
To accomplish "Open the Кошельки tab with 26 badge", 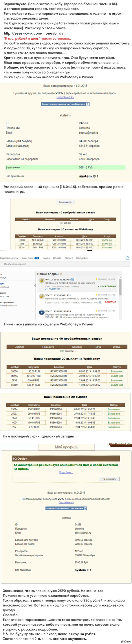I will pyautogui.click(x=30, y=258).
